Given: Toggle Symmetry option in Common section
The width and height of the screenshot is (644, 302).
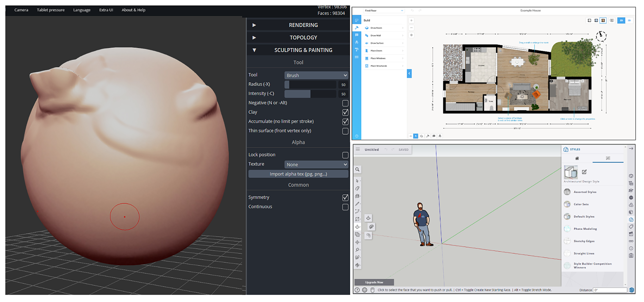Looking at the screenshot, I should pyautogui.click(x=345, y=198).
